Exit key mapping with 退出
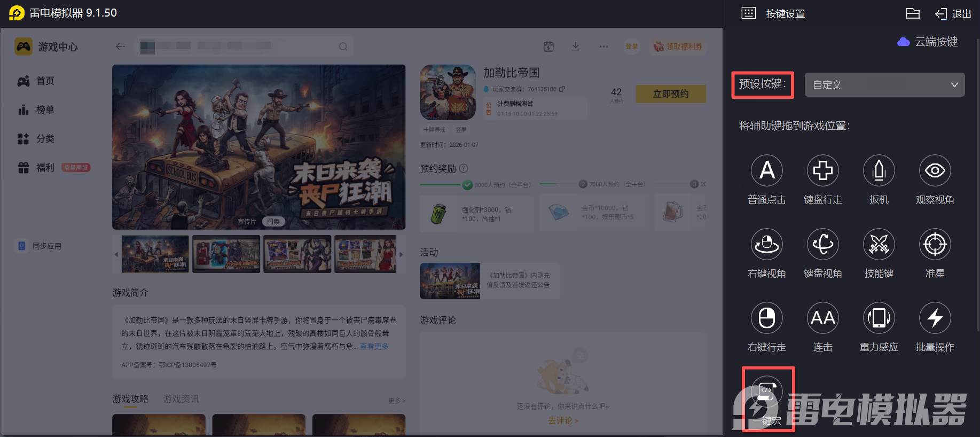 (x=953, y=14)
